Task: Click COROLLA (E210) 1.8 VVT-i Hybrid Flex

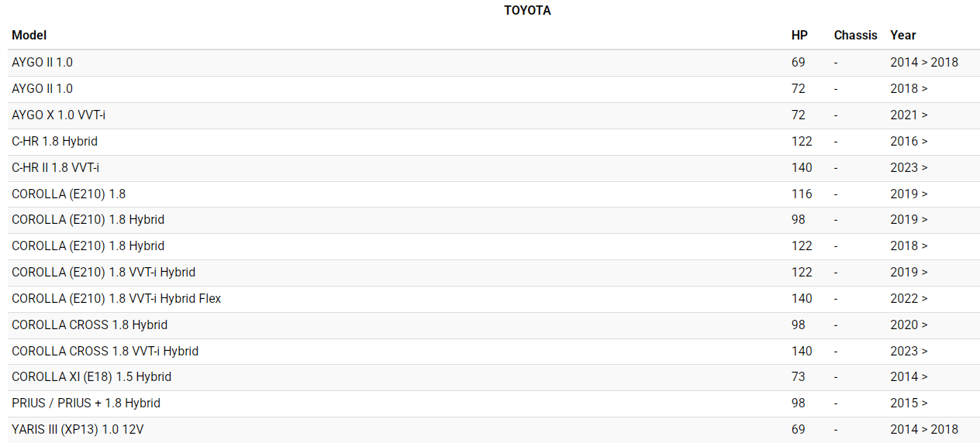Action: (x=494, y=299)
